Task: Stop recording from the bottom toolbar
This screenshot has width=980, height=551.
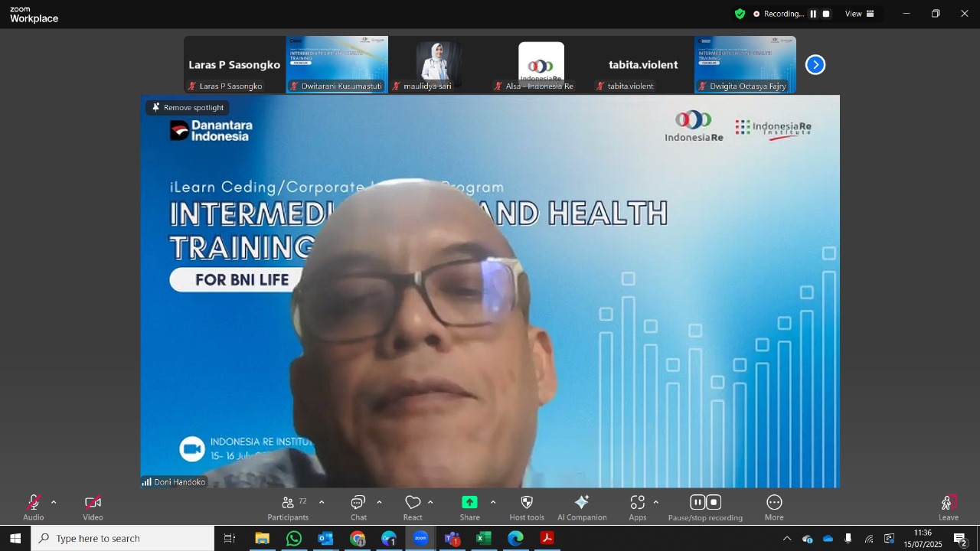Action: (x=714, y=502)
